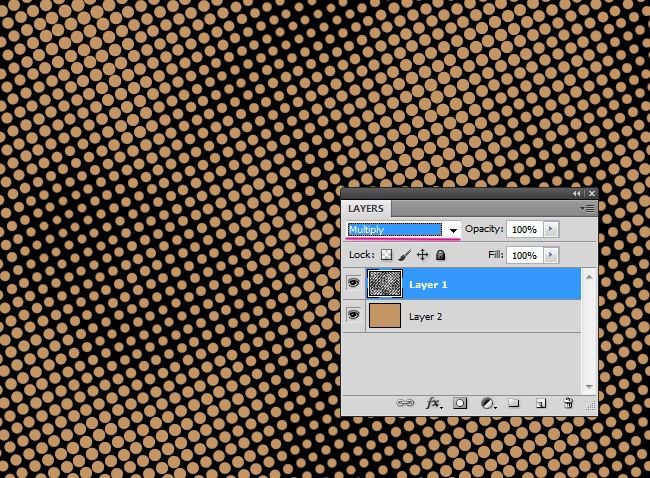The image size is (650, 478).
Task: Select the LAYERS tab
Action: point(366,209)
